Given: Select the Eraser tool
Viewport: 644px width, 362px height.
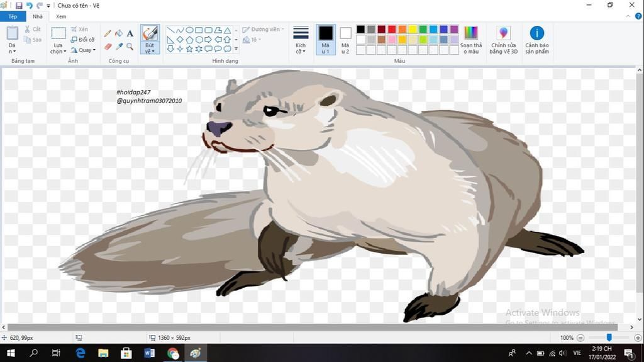Looking at the screenshot, I should pos(108,47).
